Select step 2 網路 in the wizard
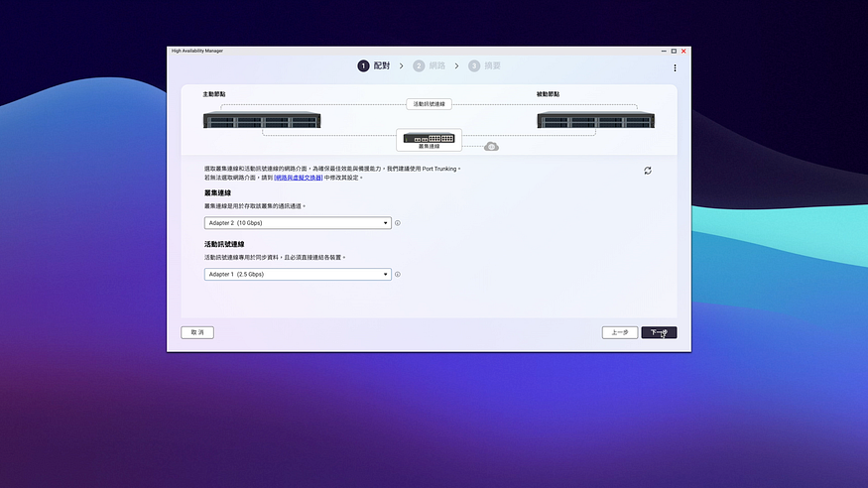The height and width of the screenshot is (488, 868). pos(429,65)
